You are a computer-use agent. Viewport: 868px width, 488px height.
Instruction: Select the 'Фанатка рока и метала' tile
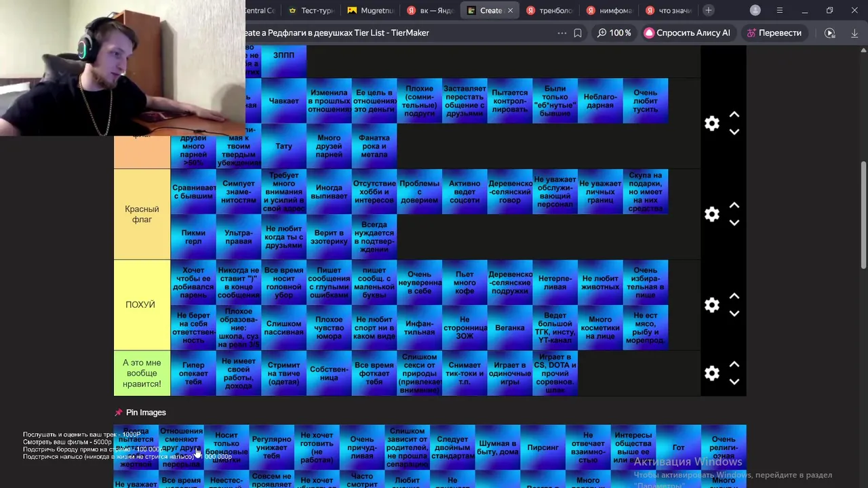click(x=374, y=146)
